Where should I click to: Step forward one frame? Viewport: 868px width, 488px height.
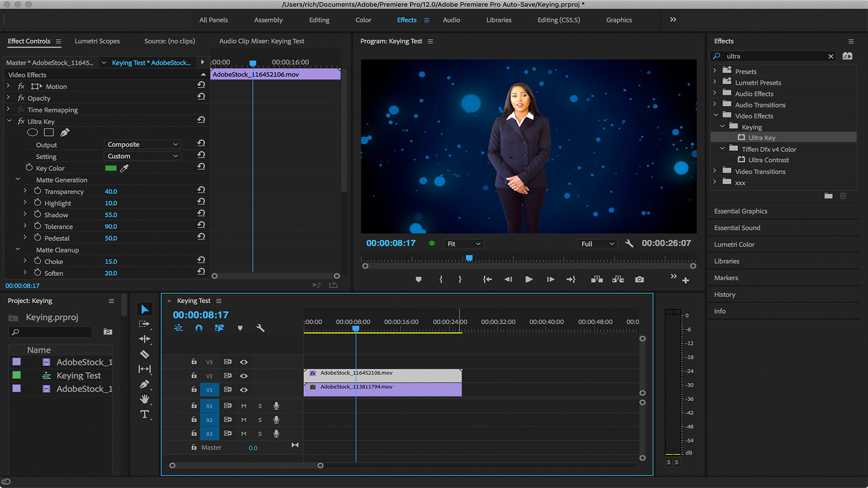(x=550, y=280)
